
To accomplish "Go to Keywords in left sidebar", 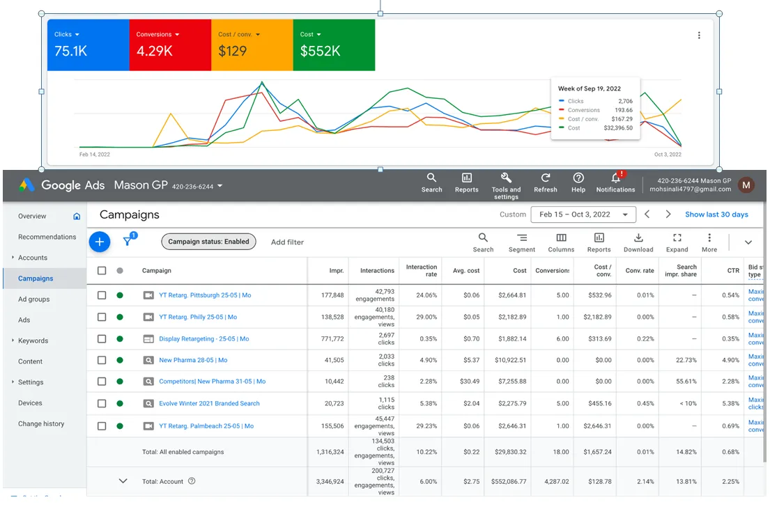I will pyautogui.click(x=33, y=341).
